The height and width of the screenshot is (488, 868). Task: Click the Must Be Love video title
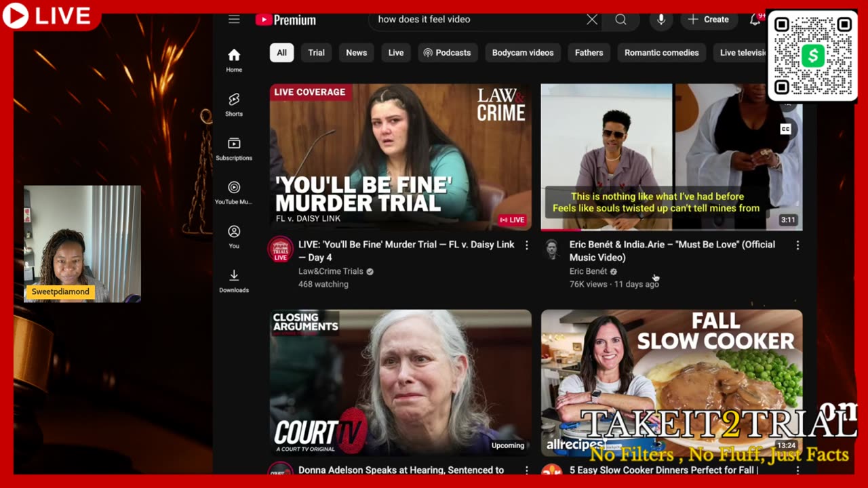tap(672, 251)
